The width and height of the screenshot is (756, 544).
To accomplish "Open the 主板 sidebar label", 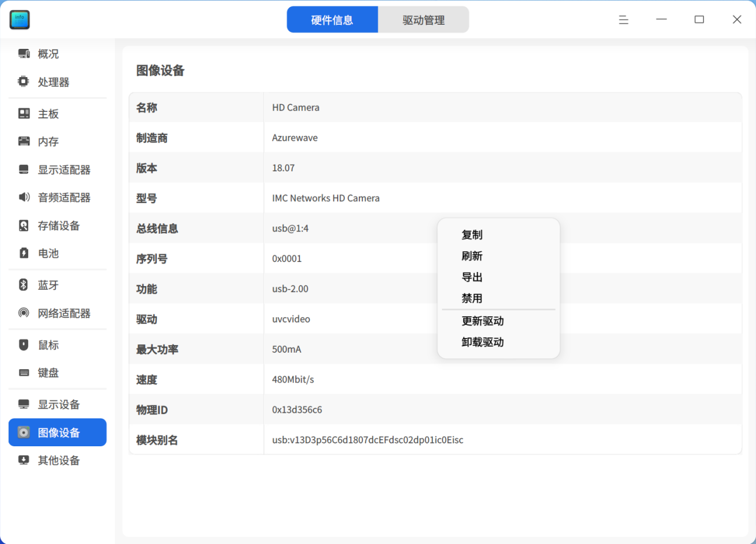I will [48, 114].
